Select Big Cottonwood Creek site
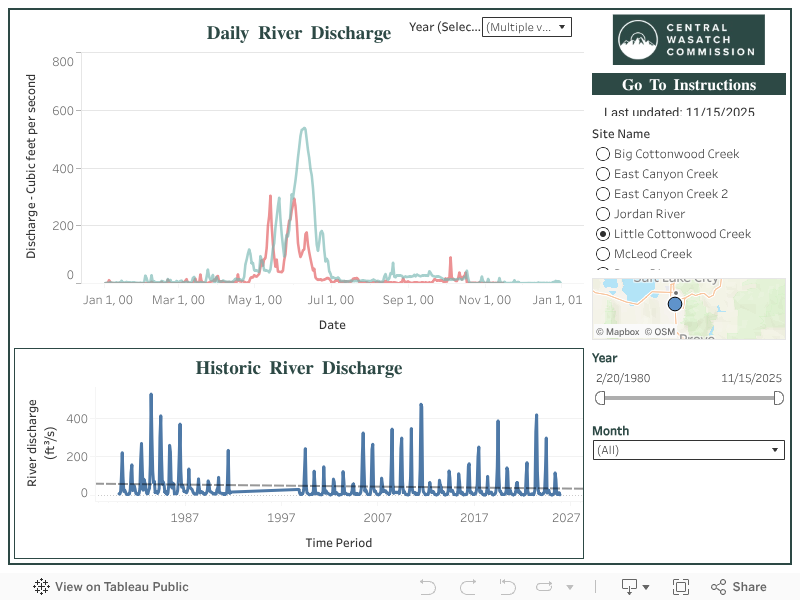800x600 pixels. (x=603, y=154)
